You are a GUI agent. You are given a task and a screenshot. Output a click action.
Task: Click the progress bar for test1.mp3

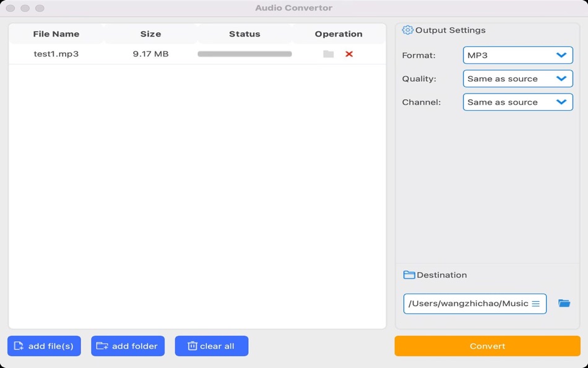pos(244,54)
